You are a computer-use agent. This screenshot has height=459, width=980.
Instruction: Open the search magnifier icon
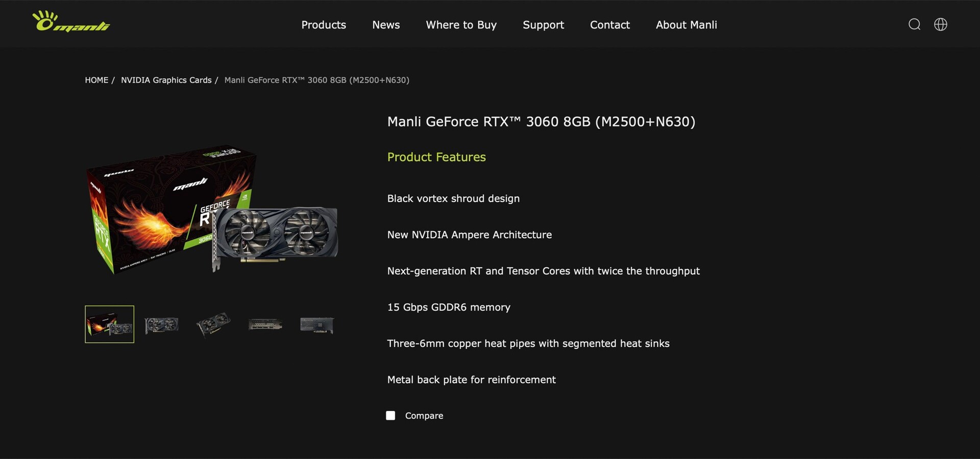click(x=914, y=24)
